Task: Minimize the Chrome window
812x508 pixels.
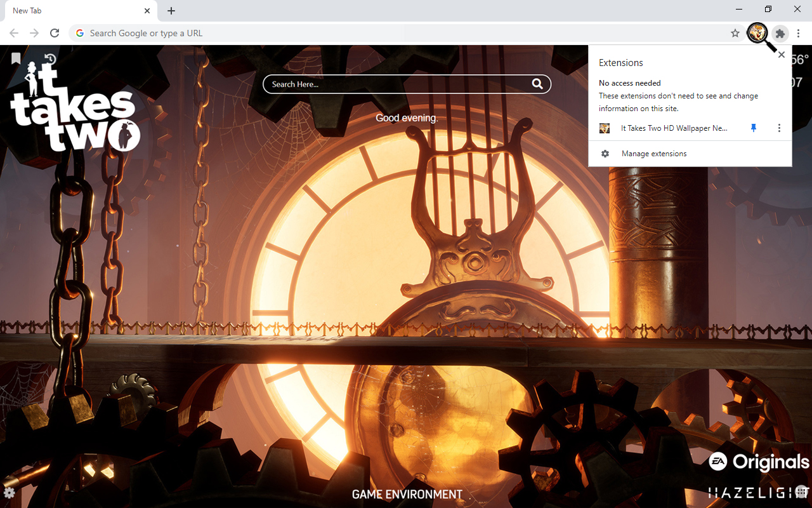Action: click(740, 9)
